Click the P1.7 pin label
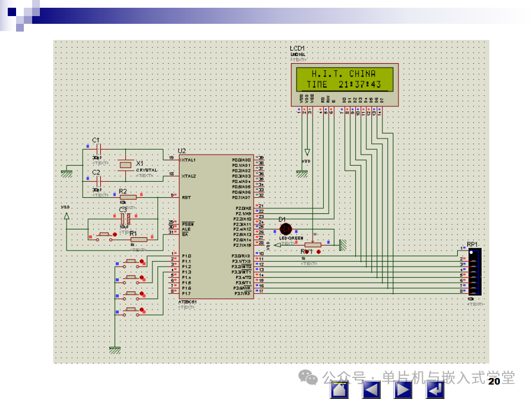Screen dimensions: 532x399 [x=186, y=293]
